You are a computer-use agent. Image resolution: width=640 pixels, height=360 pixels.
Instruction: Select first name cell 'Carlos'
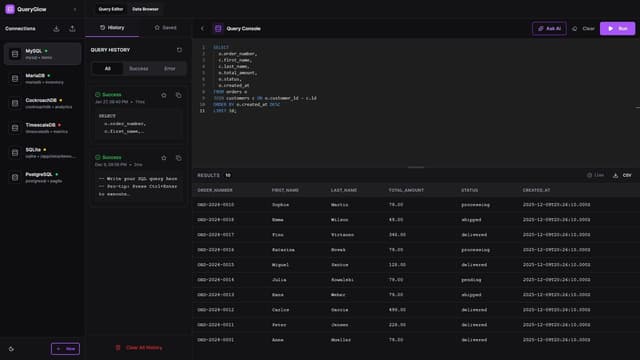280,310
